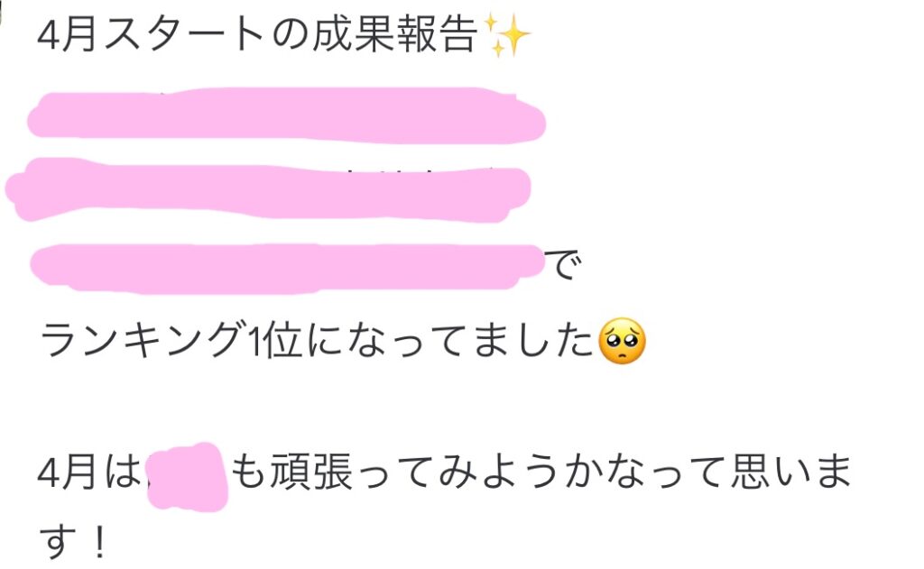This screenshot has width=924, height=569.
Task: Click the text 4月は in last paragraph
Action: [89, 473]
